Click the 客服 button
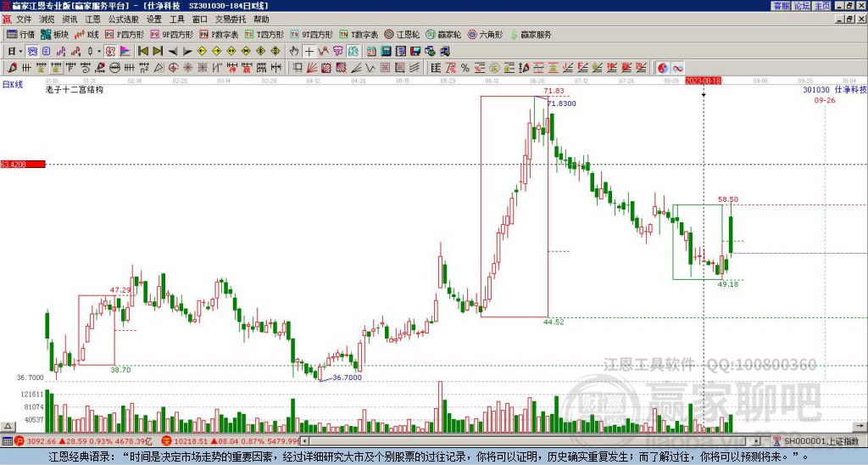Image resolution: width=868 pixels, height=465 pixels. tap(782, 6)
